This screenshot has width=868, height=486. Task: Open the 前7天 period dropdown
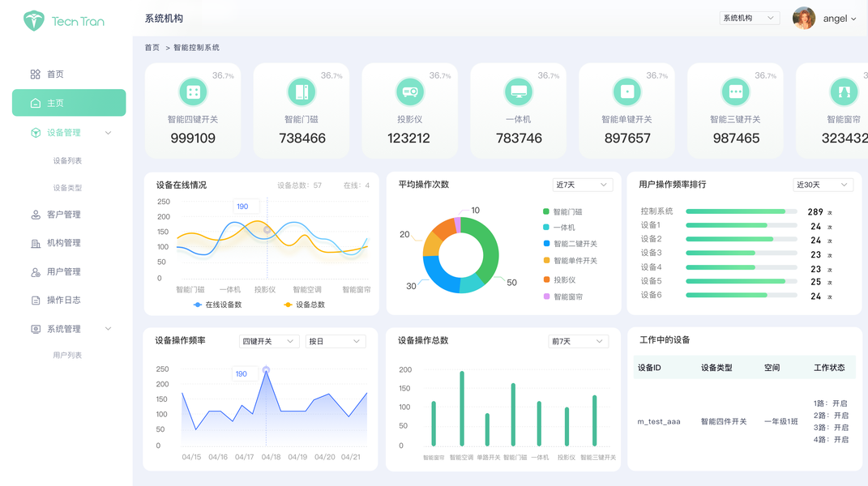click(x=579, y=342)
